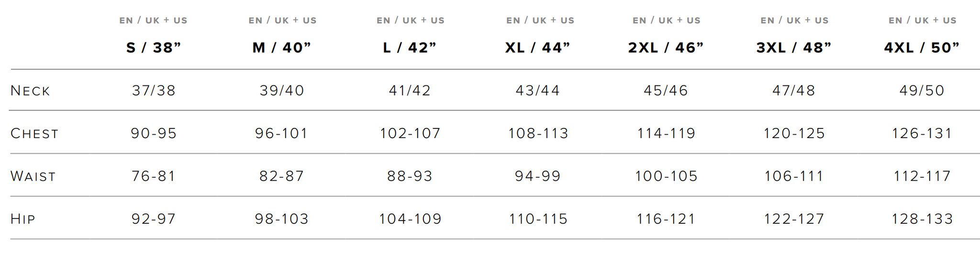This screenshot has width=980, height=255.
Task: Click the 4XL / 50" column header
Action: tap(922, 47)
